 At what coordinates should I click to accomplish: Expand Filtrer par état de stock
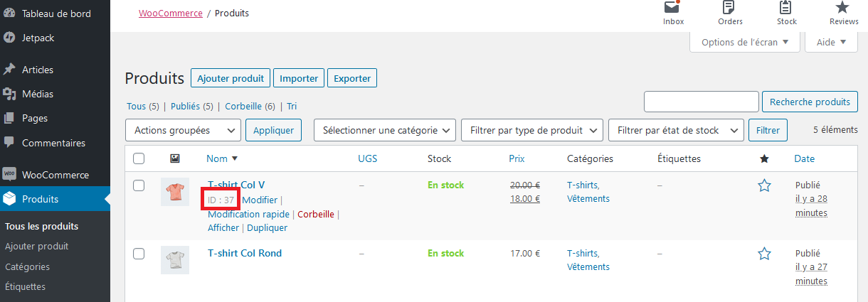(676, 130)
